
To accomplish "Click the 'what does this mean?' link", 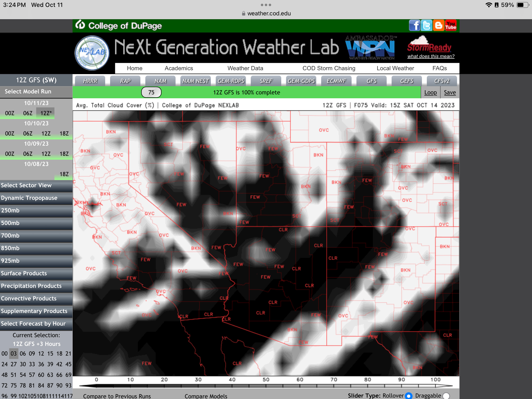I will click(x=431, y=56).
